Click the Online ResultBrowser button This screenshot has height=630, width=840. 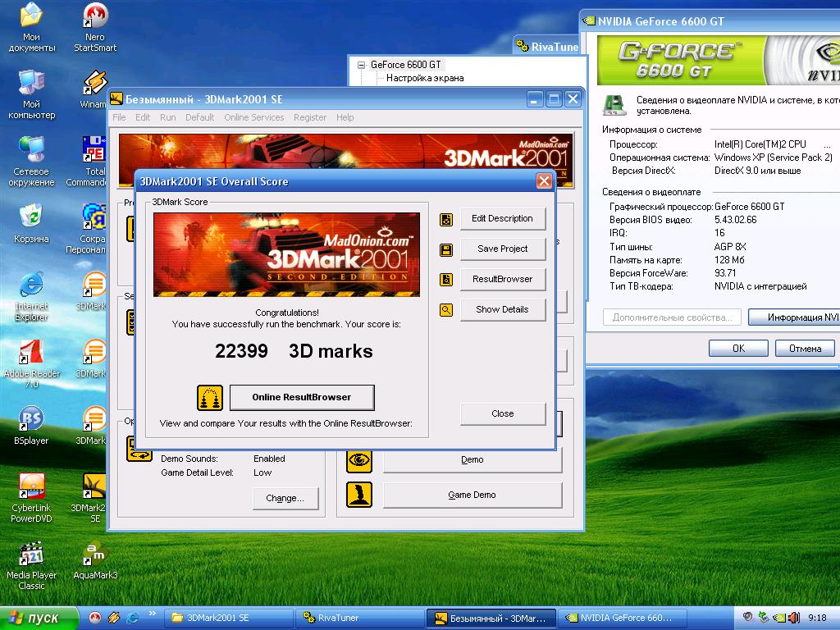click(x=302, y=398)
